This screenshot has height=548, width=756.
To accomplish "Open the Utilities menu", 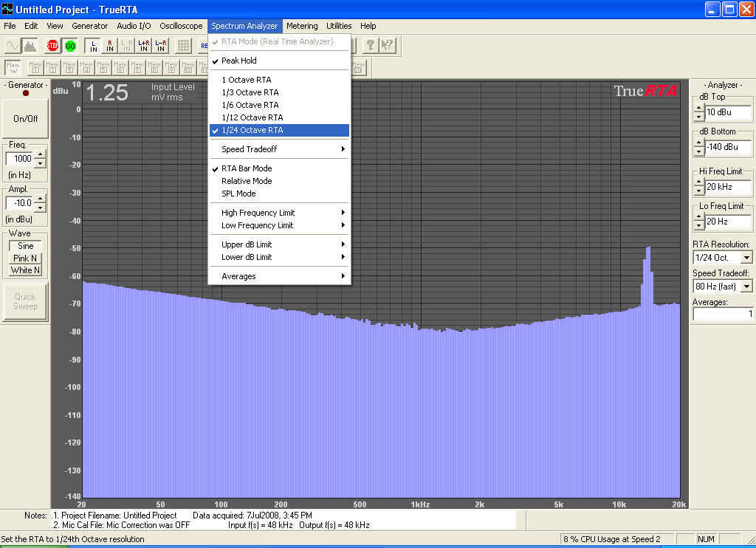I will coord(339,26).
